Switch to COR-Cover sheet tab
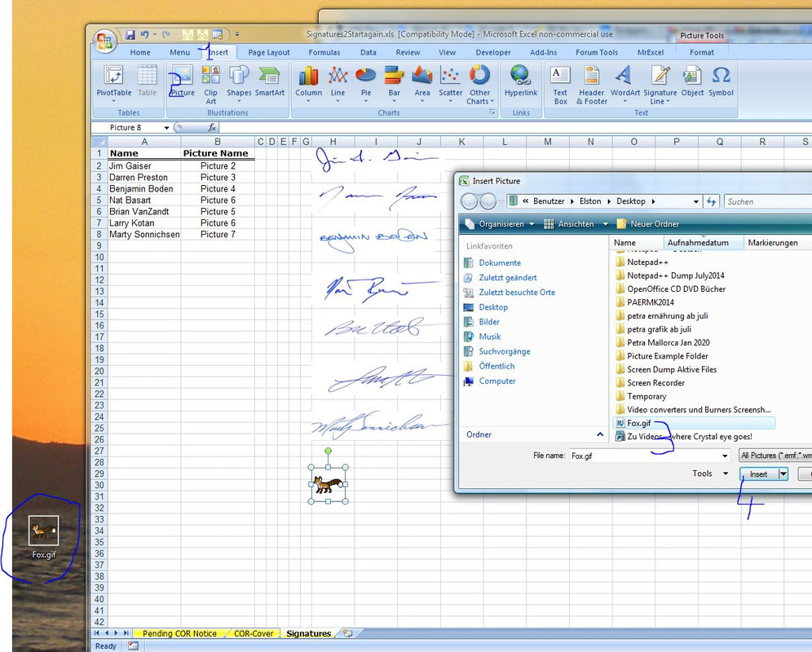Screen dimensions: 812x652 point(254,633)
